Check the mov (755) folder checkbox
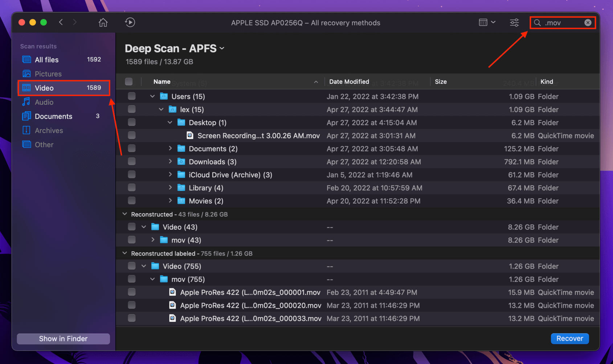Screen dimensions: 613x364 (x=132, y=279)
